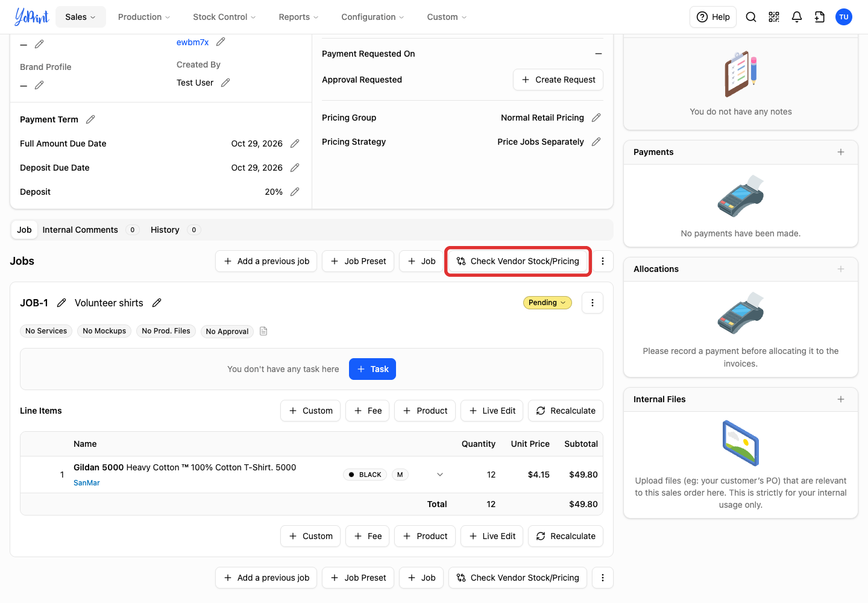Open the Custom menu dropdown
This screenshot has height=603, width=868.
pos(447,17)
